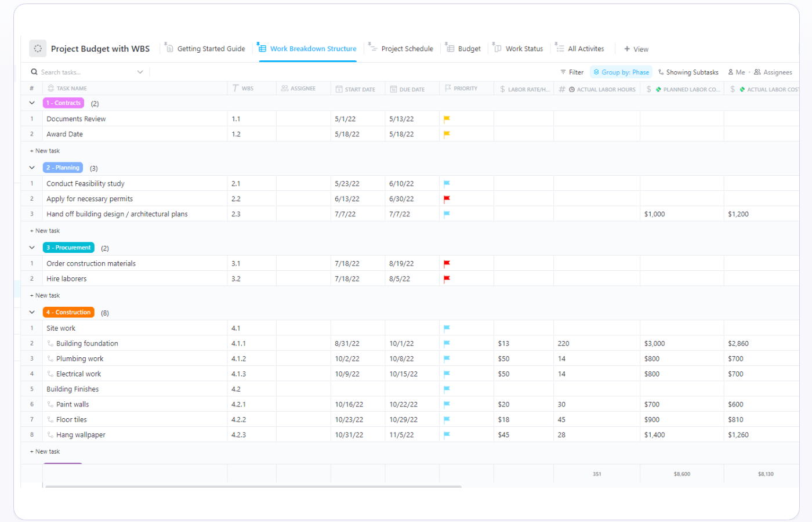Toggle Showing Subtasks option
This screenshot has width=812, height=522.
688,72
